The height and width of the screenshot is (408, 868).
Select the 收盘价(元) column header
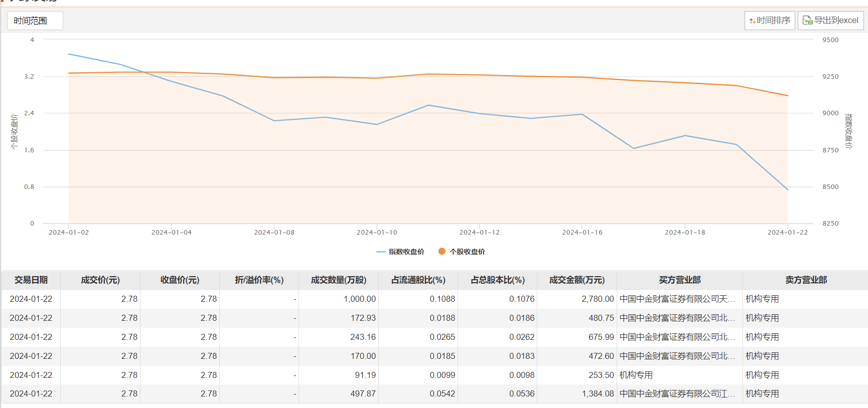pos(180,280)
